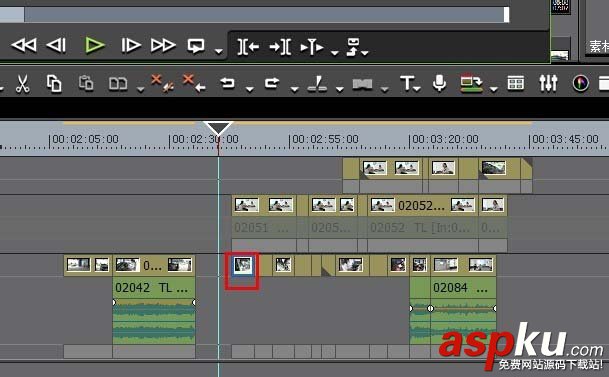The width and height of the screenshot is (609, 377).
Task: Open dropdown next to loop playback icon
Action: (x=219, y=51)
